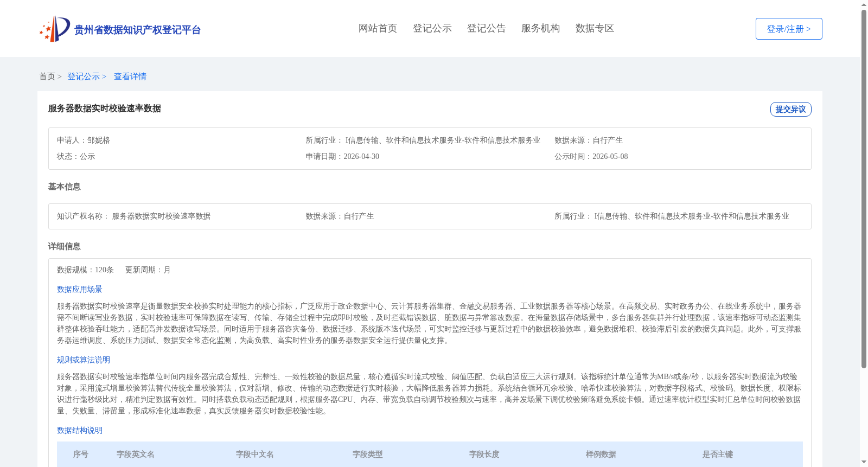Go to 首页 in the breadcrumb
Screen dimensions: 868x467
47,76
